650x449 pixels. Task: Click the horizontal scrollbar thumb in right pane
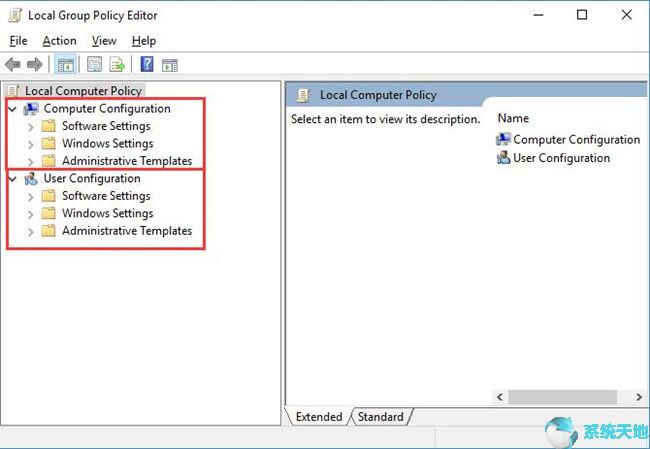[x=563, y=397]
